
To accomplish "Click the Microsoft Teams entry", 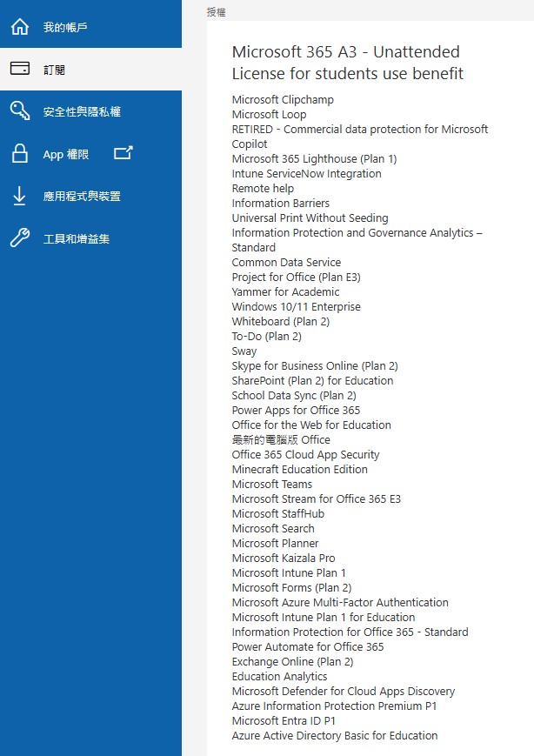I will pos(272,484).
